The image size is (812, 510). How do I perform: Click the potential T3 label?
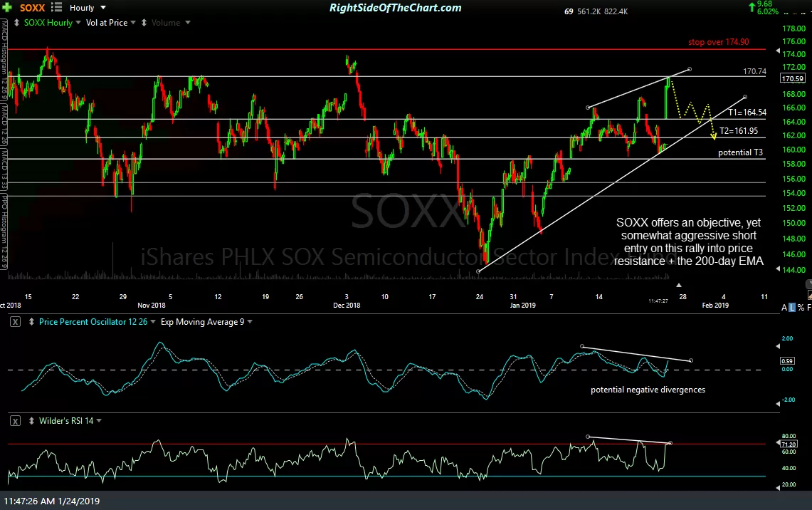(741, 152)
